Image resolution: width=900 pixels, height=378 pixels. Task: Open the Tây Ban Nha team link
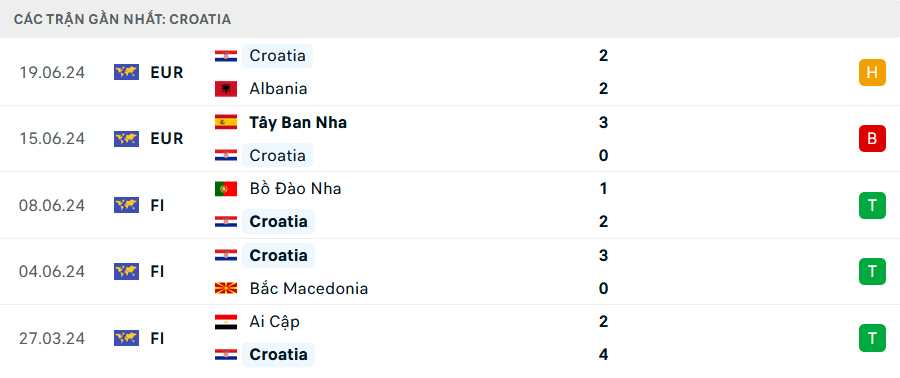[298, 122]
